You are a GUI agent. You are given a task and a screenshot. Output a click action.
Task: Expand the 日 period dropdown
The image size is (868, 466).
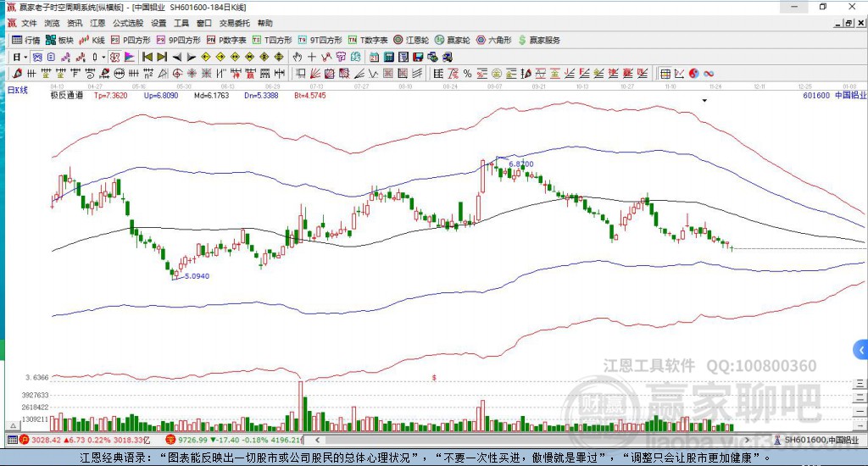[x=25, y=57]
